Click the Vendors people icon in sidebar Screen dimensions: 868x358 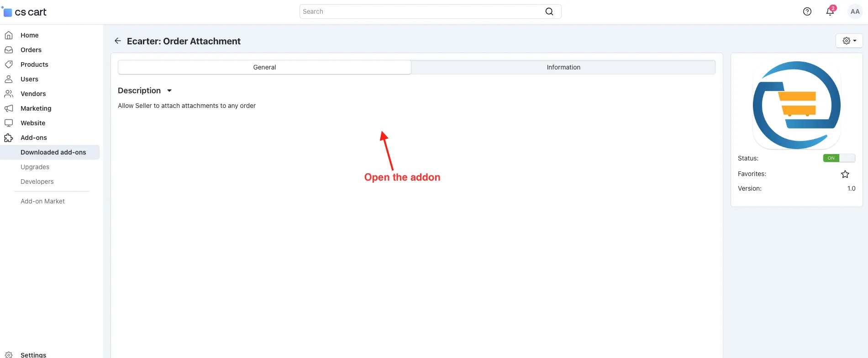click(x=9, y=94)
